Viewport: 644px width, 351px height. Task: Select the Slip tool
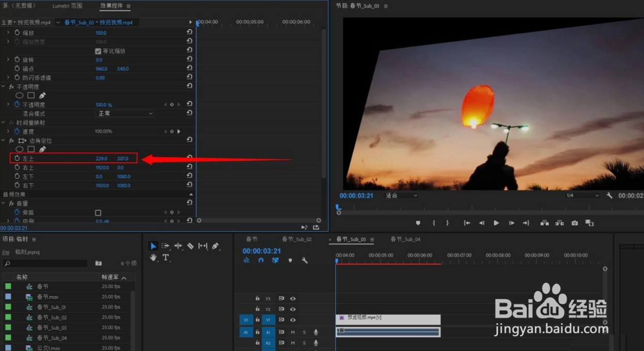(203, 246)
